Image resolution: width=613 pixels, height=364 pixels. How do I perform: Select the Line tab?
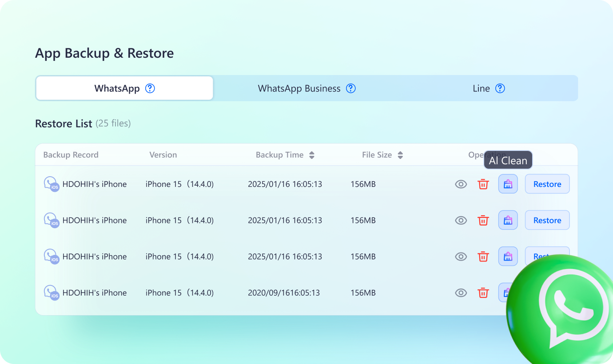[x=489, y=88]
